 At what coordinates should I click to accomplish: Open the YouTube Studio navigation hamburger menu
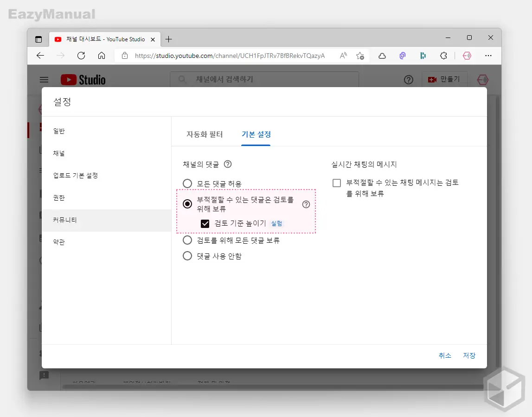(x=44, y=79)
